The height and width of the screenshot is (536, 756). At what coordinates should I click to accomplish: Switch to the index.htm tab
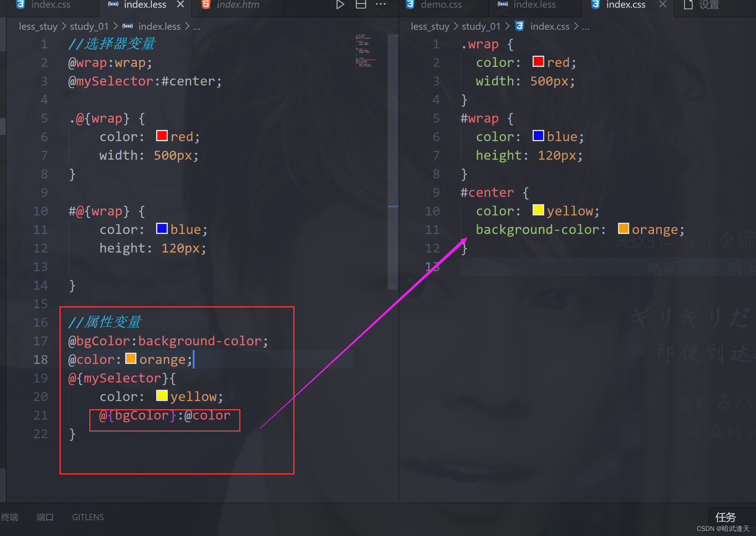pyautogui.click(x=238, y=5)
